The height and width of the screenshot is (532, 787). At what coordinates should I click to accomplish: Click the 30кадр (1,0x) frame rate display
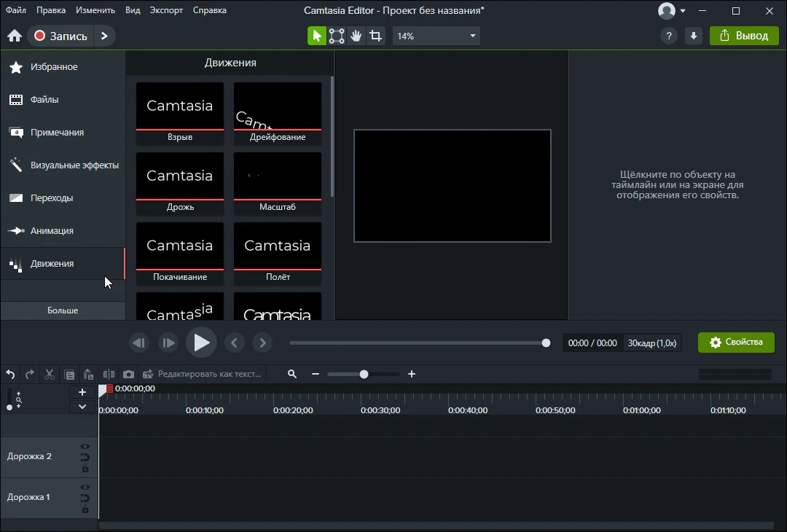click(652, 343)
